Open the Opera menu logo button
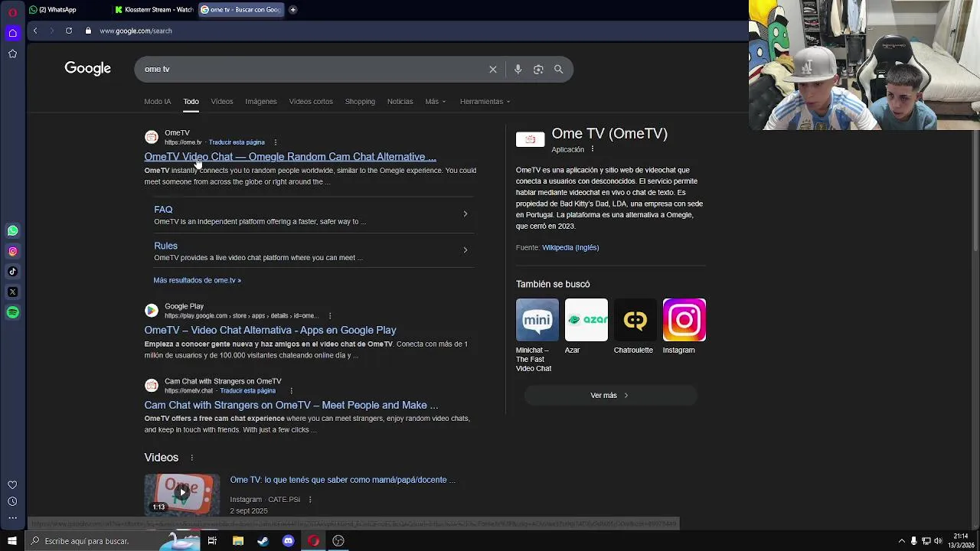The height and width of the screenshot is (551, 980). [x=12, y=12]
